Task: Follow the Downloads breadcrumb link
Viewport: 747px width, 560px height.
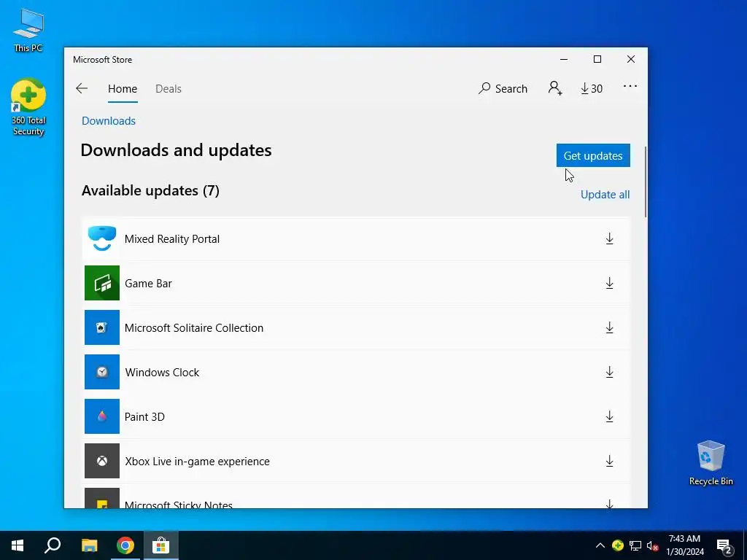Action: (109, 121)
